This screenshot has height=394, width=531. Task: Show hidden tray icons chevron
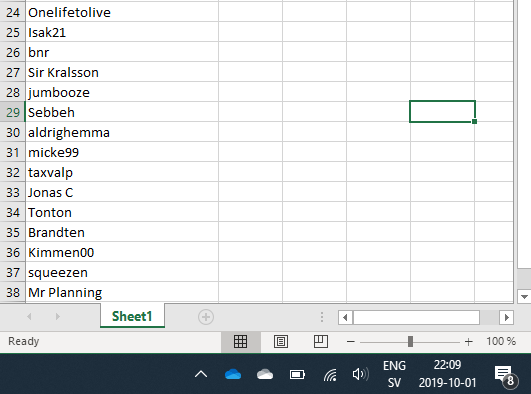pyautogui.click(x=201, y=374)
